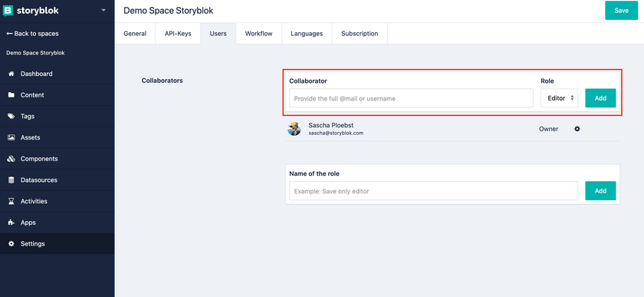Open Activities in the sidebar
The width and height of the screenshot is (644, 297).
tap(57, 201)
